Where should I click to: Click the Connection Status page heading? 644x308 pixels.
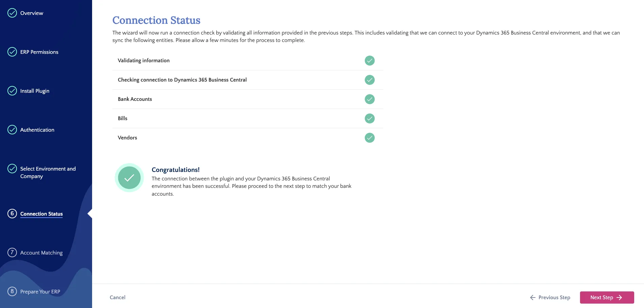click(x=156, y=20)
